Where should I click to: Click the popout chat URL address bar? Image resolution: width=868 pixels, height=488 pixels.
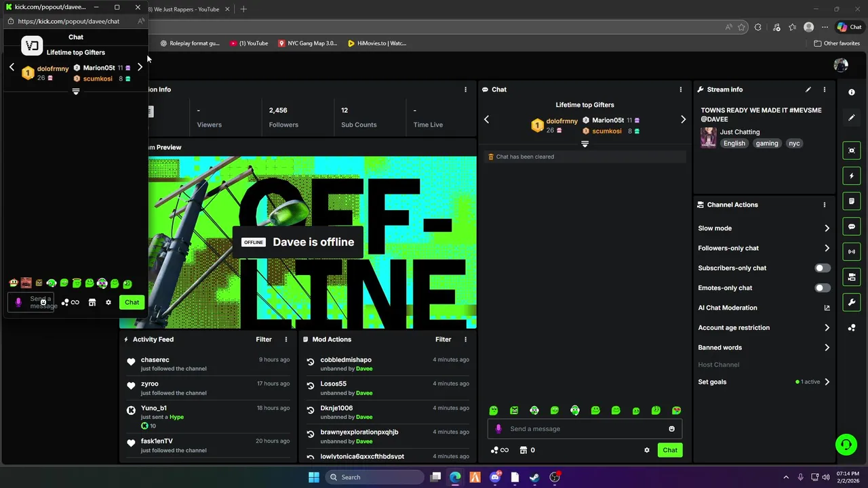(68, 21)
